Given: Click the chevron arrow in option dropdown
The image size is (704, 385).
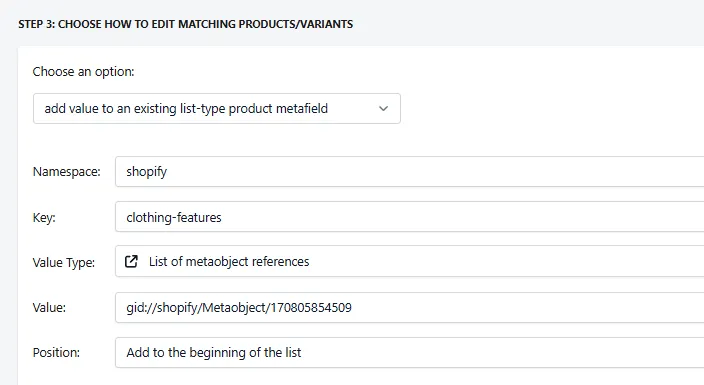Looking at the screenshot, I should tap(383, 108).
